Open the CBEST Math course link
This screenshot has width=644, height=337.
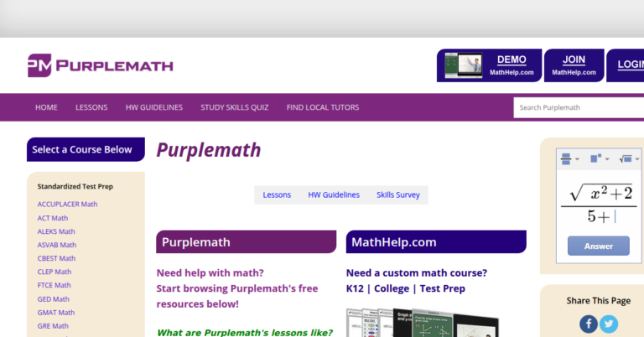(56, 258)
